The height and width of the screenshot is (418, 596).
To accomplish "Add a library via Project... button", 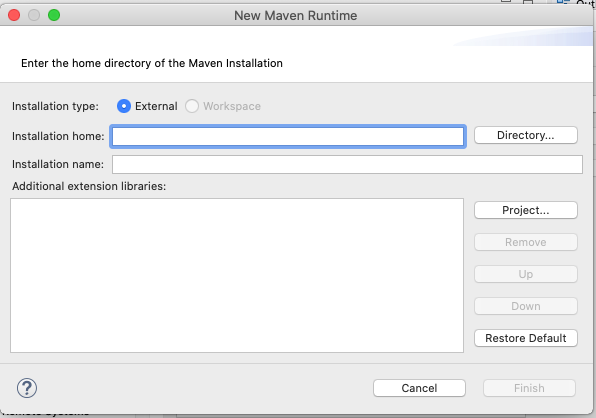I will coord(526,210).
